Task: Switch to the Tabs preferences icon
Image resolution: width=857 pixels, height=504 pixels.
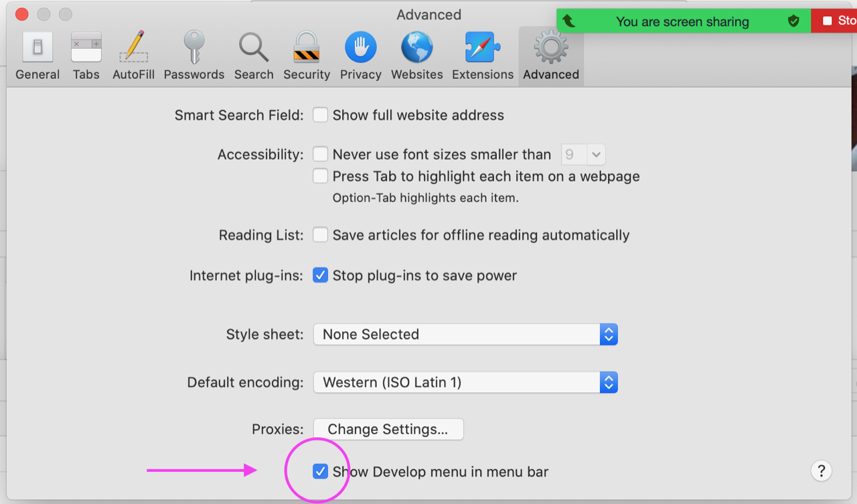Action: click(86, 56)
